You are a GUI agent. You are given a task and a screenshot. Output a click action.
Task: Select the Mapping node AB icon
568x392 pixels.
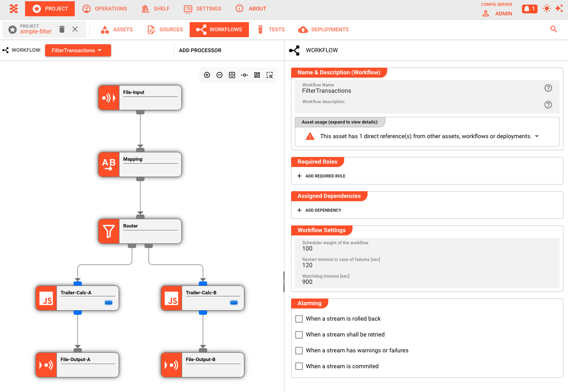tap(109, 164)
